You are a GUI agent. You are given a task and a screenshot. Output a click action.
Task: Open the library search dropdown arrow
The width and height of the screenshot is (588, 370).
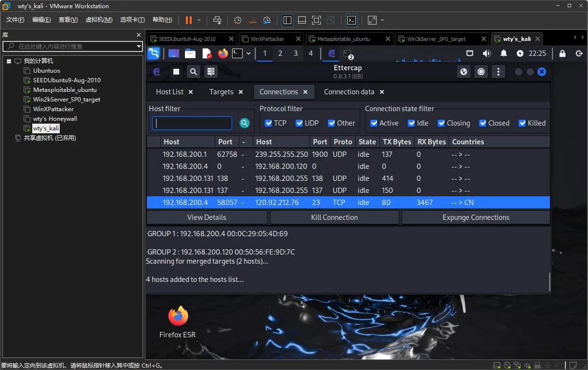139,46
